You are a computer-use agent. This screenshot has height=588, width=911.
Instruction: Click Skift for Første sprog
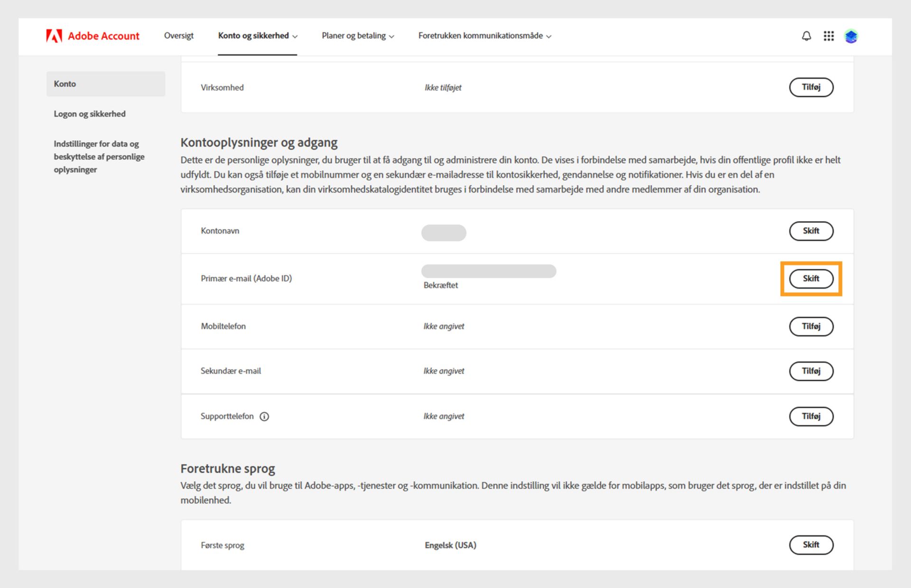point(811,545)
